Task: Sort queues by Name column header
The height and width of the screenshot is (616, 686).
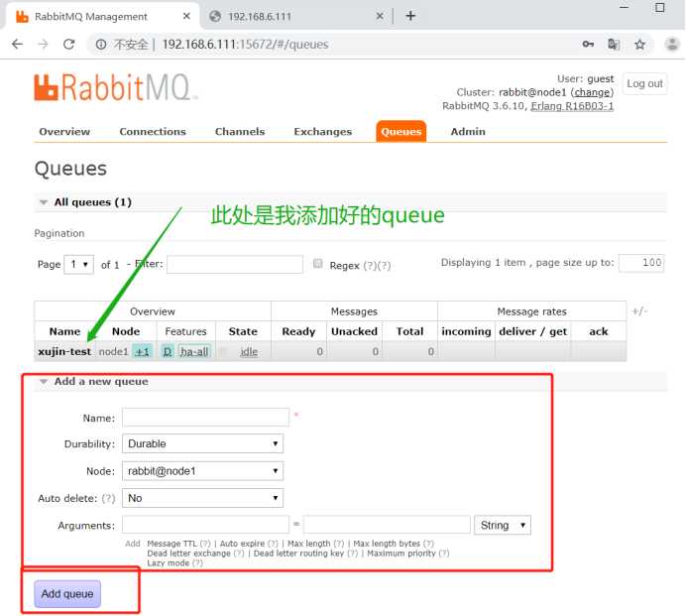Action: 64,331
